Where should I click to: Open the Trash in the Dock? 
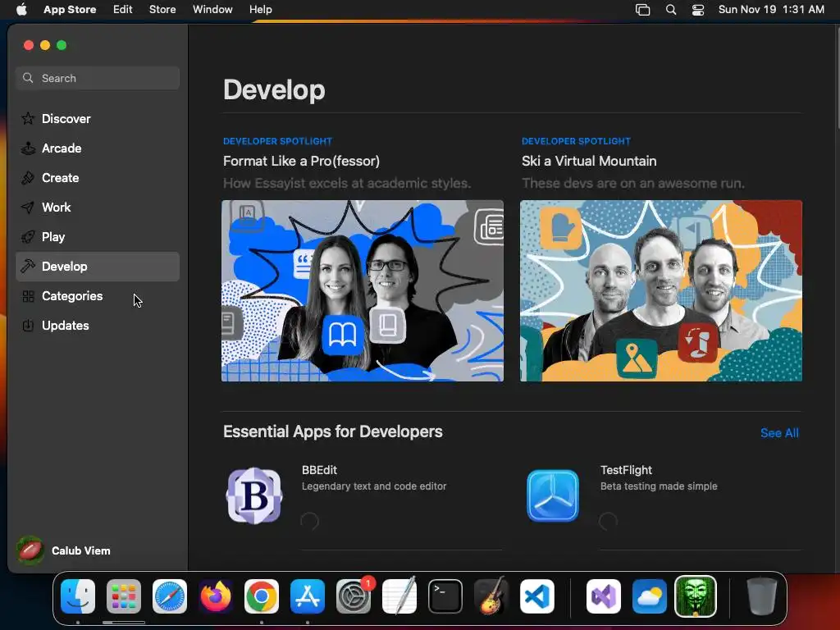tap(761, 596)
